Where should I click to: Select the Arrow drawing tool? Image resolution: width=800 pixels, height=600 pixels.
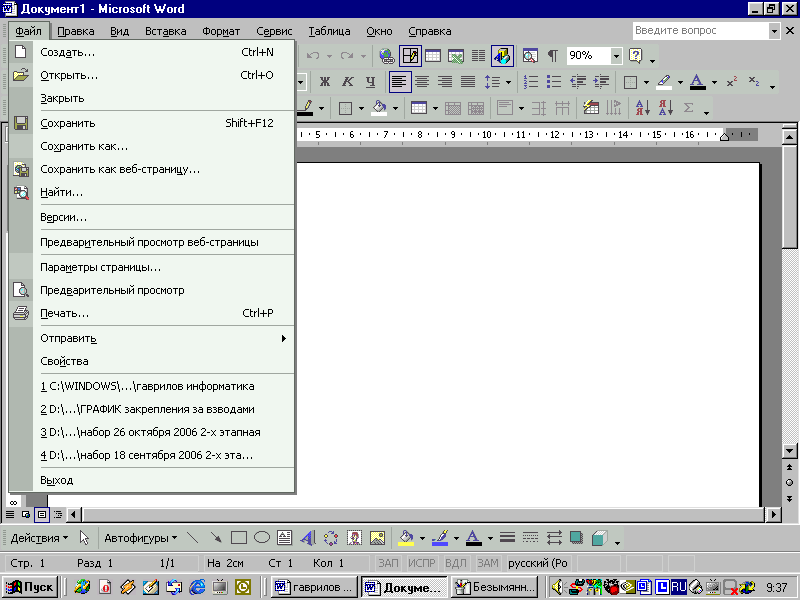[216, 538]
